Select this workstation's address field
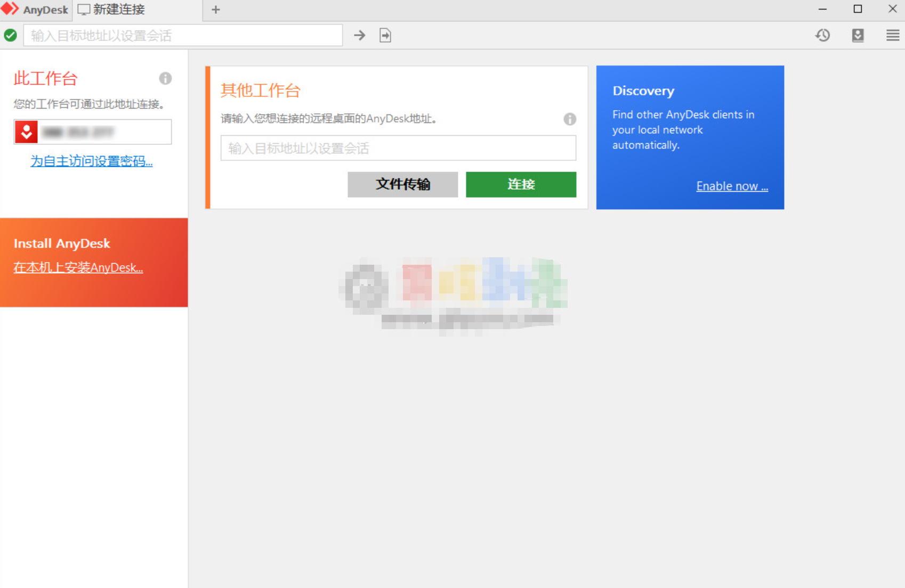The width and height of the screenshot is (905, 588). pyautogui.click(x=104, y=132)
